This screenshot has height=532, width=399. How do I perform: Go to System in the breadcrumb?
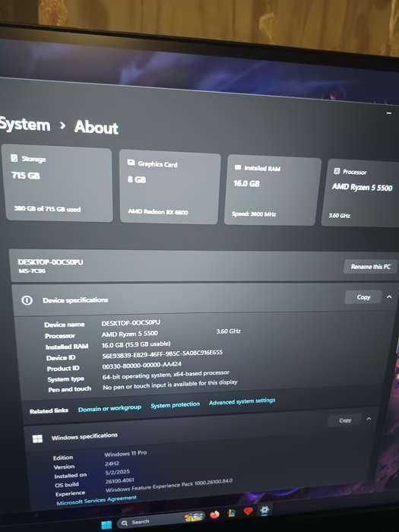point(25,125)
